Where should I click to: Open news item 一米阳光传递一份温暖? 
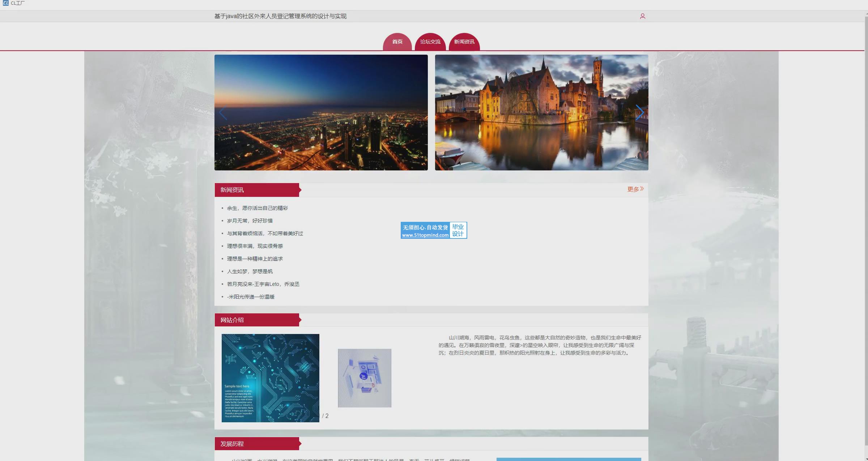[x=251, y=297]
